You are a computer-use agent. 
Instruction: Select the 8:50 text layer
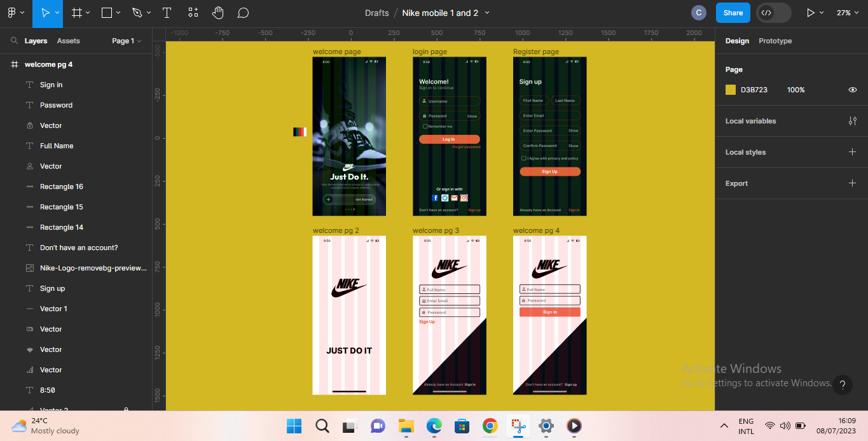(x=76, y=390)
